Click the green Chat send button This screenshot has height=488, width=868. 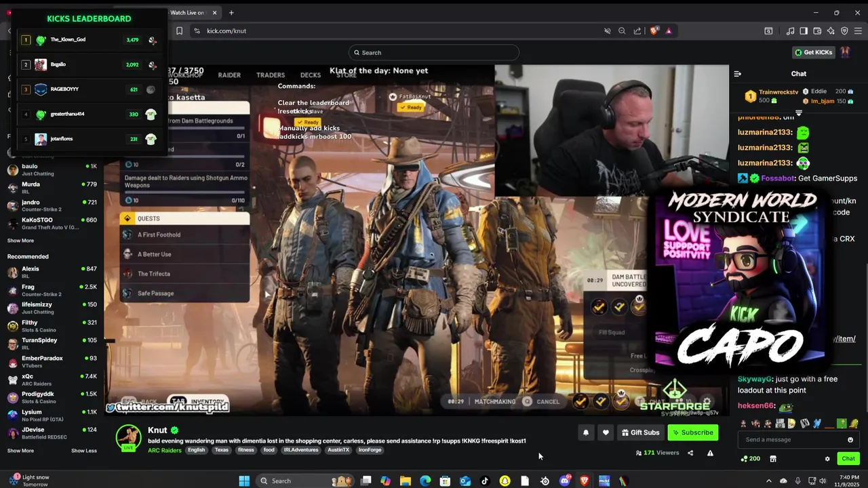(x=848, y=459)
